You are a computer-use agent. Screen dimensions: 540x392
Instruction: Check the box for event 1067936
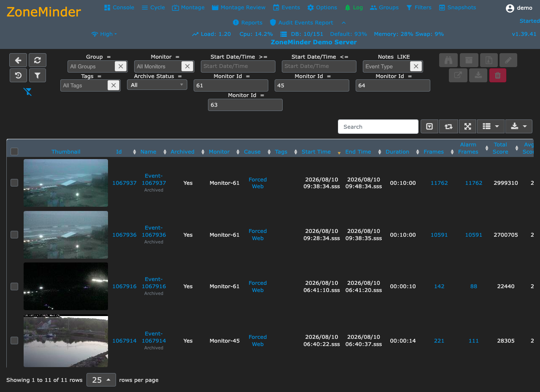click(x=14, y=235)
